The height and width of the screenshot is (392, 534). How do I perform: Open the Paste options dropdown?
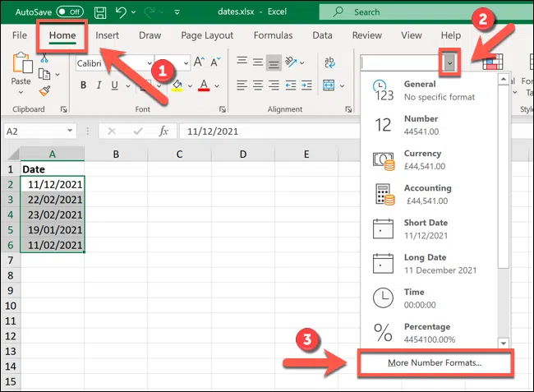pos(21,93)
